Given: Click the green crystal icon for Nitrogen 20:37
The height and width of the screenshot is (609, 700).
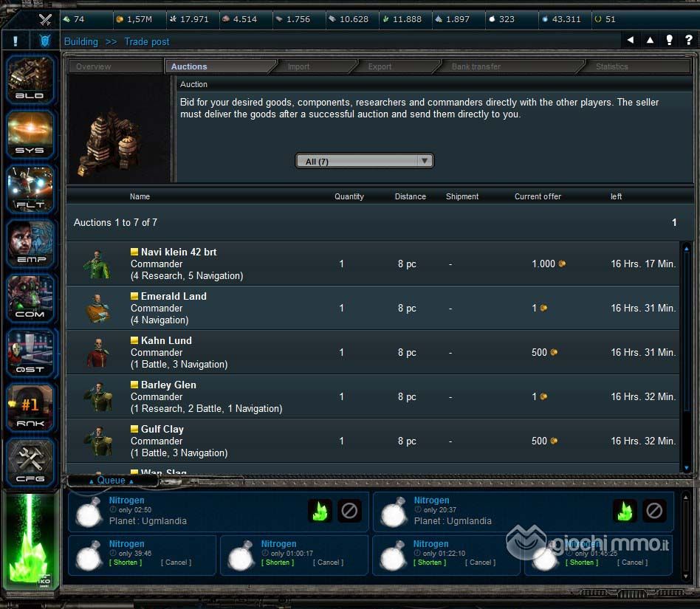Looking at the screenshot, I should pos(625,510).
